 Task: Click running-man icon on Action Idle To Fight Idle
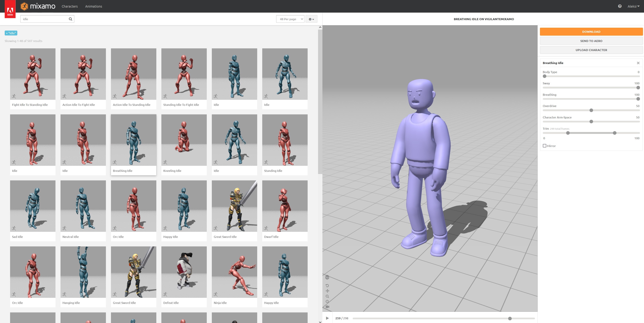(x=64, y=96)
